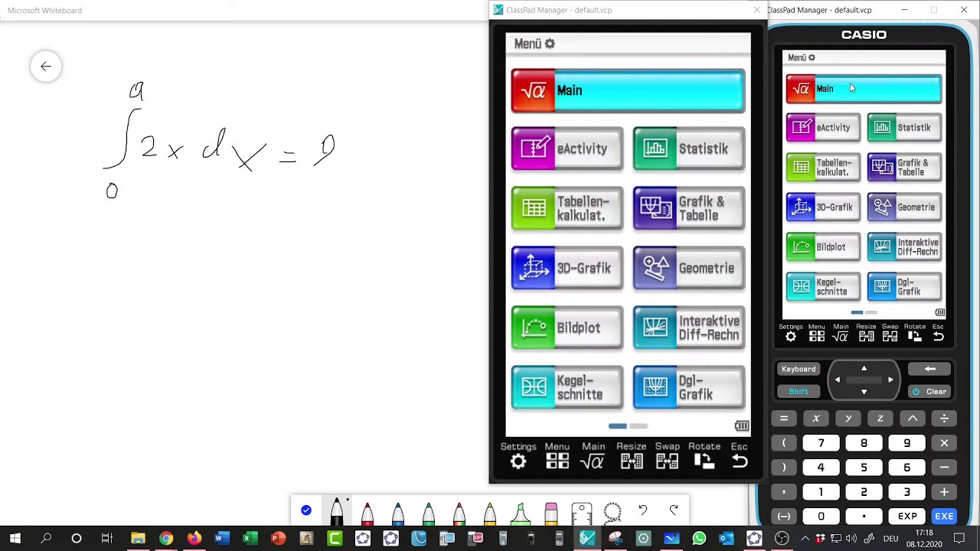Screen dimensions: 980x551
Task: Open Geometrie on Casio calculator screen
Action: (904, 207)
